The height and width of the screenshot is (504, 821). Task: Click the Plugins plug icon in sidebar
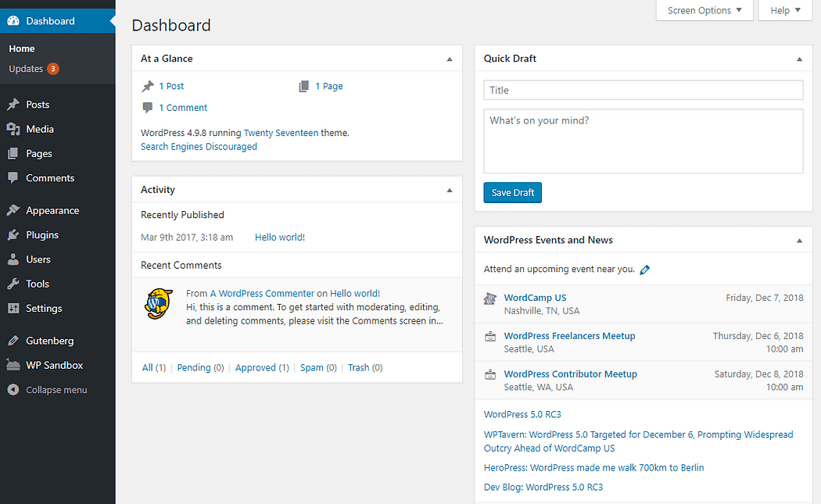tap(13, 235)
